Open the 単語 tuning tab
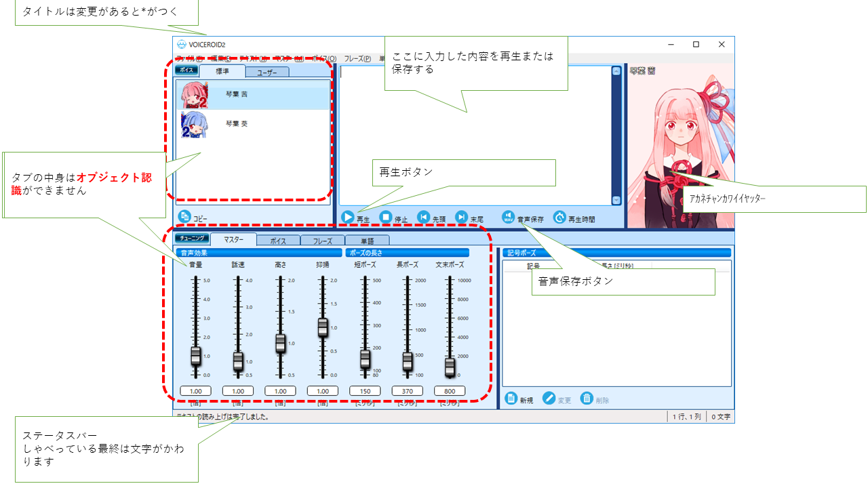 [367, 239]
